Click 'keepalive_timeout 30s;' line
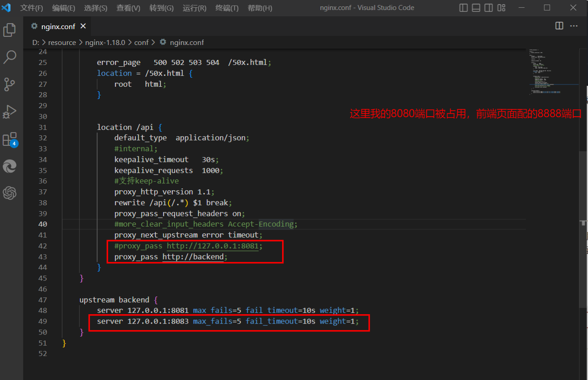Screen dimensions: 588x380 coord(167,159)
